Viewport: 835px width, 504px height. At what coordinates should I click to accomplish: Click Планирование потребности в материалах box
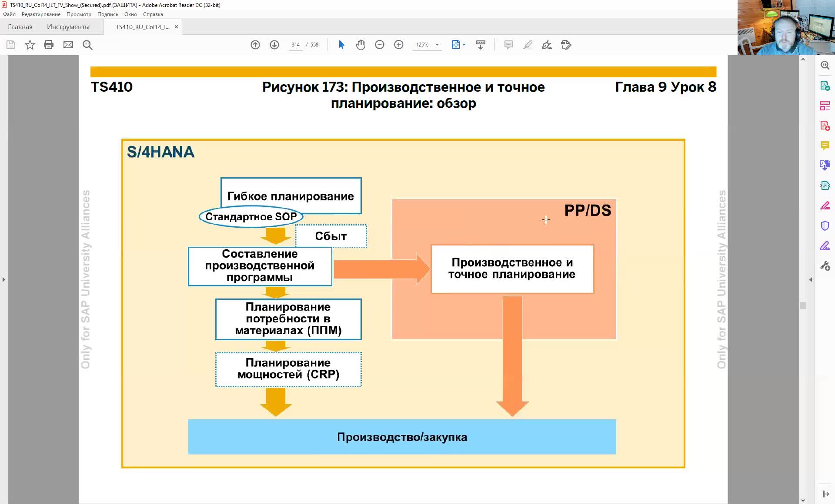click(288, 319)
